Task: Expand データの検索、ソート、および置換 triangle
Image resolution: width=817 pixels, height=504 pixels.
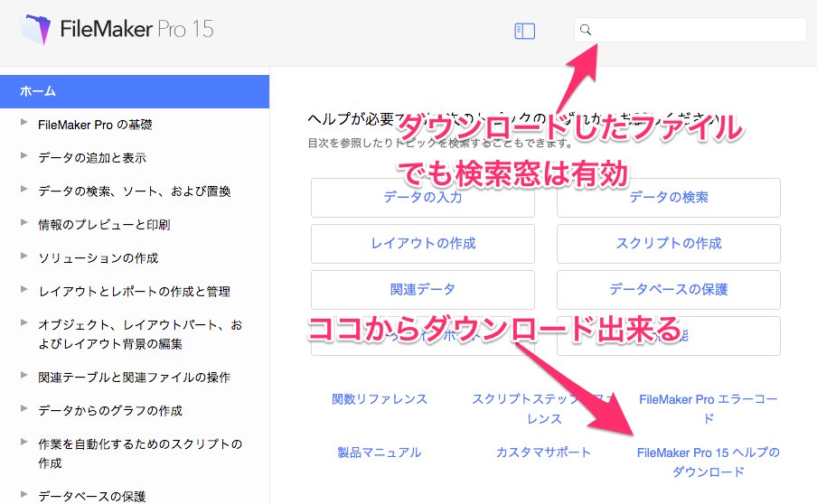Action: [x=23, y=189]
